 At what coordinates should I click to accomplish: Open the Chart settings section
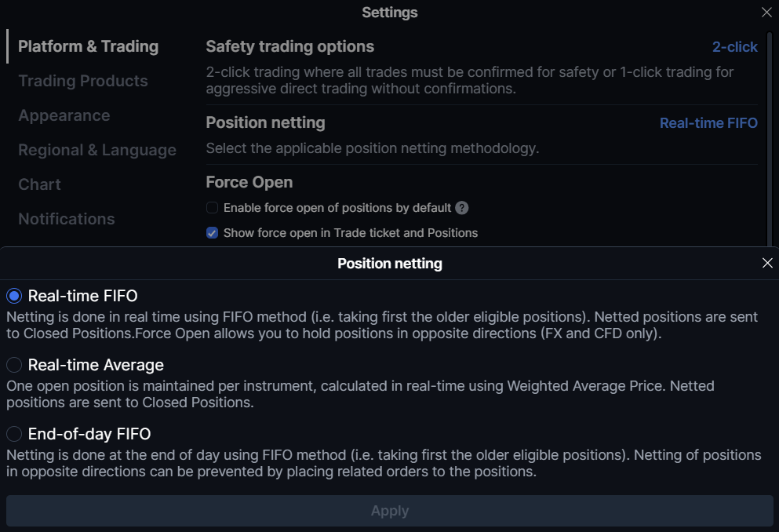40,184
